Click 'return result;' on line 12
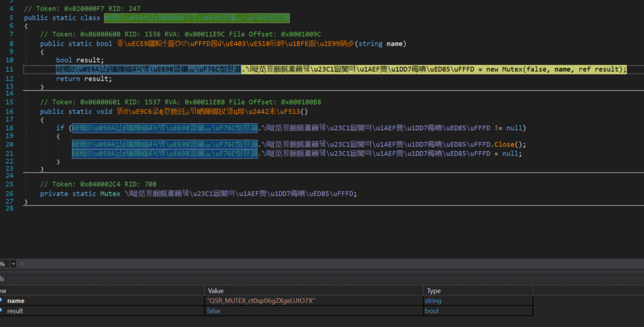This screenshot has height=327, width=644. (84, 79)
